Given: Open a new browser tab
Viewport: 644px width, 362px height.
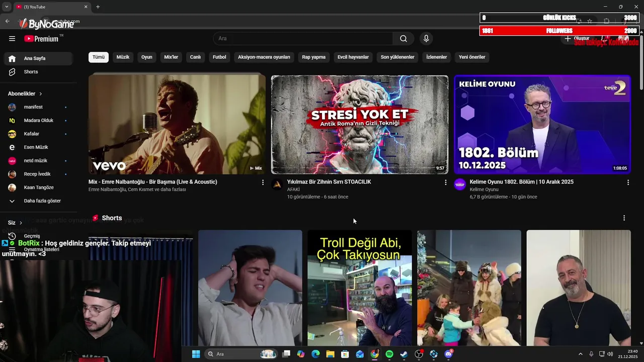Looking at the screenshot, I should (98, 7).
